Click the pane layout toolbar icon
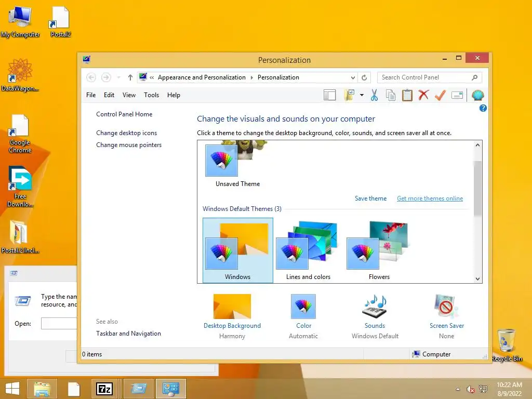This screenshot has width=532, height=399. tap(329, 96)
